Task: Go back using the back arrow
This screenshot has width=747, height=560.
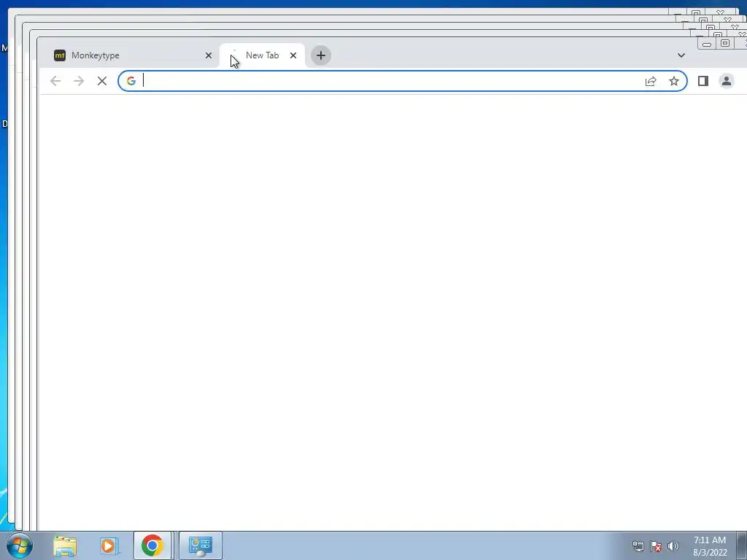Action: pyautogui.click(x=55, y=81)
